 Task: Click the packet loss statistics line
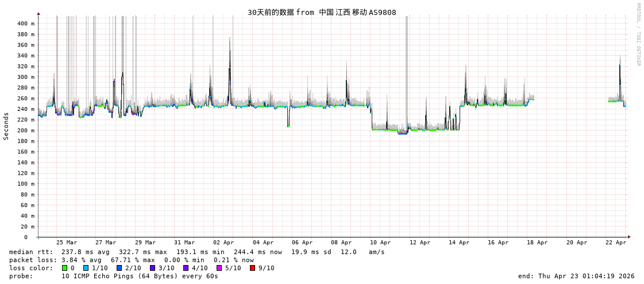tap(132, 260)
